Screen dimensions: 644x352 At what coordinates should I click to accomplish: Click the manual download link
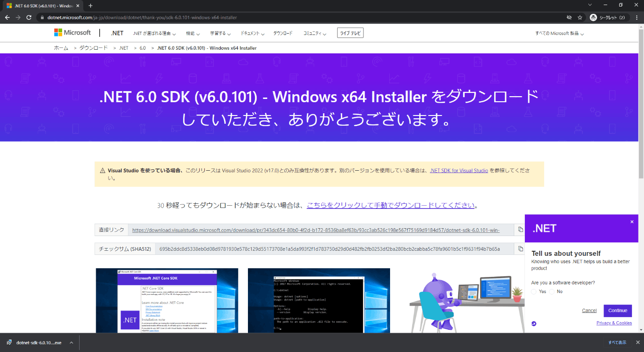(x=391, y=205)
